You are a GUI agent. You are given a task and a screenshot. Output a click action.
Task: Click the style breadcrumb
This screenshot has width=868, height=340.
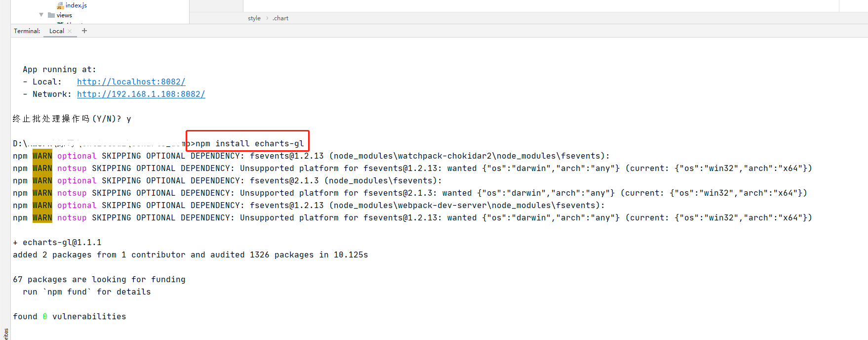tap(254, 18)
